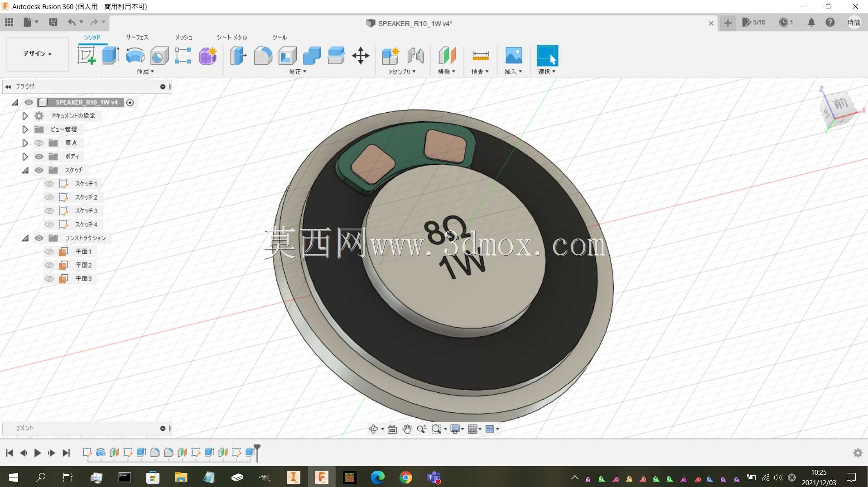The height and width of the screenshot is (487, 868).
Task: Select the Revolve tool
Action: point(135,56)
